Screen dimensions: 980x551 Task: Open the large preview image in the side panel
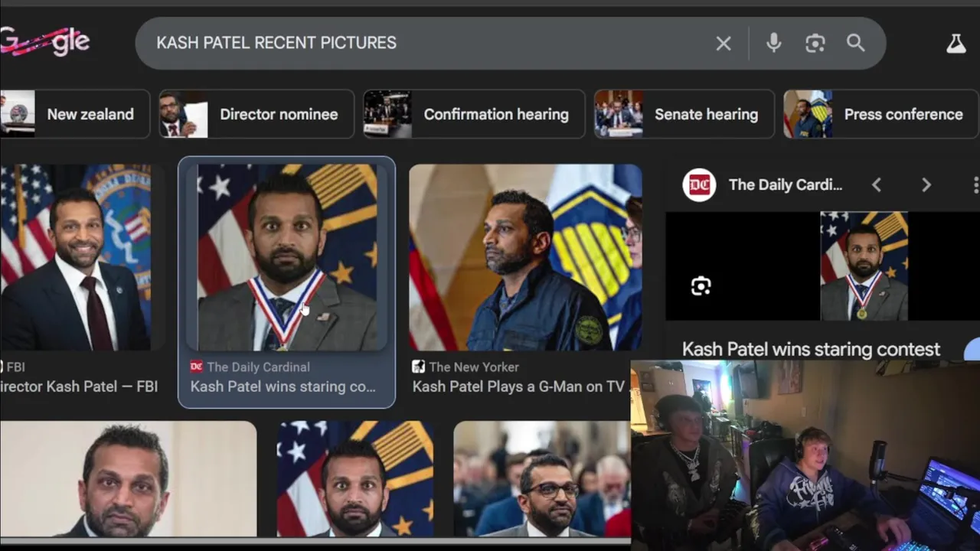pyautogui.click(x=864, y=266)
